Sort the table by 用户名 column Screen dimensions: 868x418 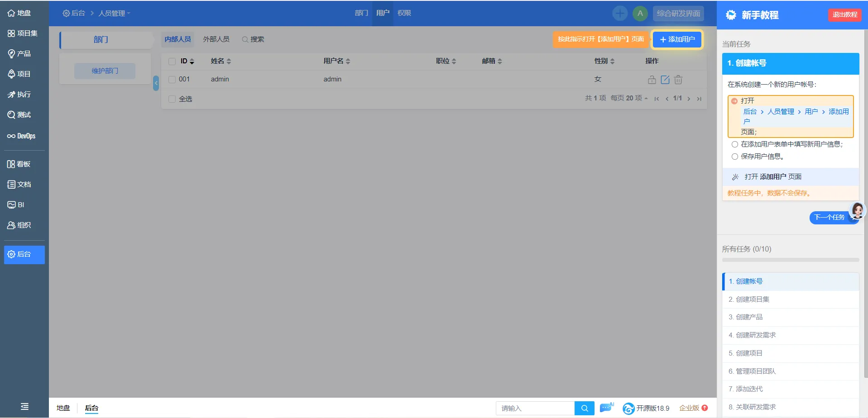coord(337,61)
